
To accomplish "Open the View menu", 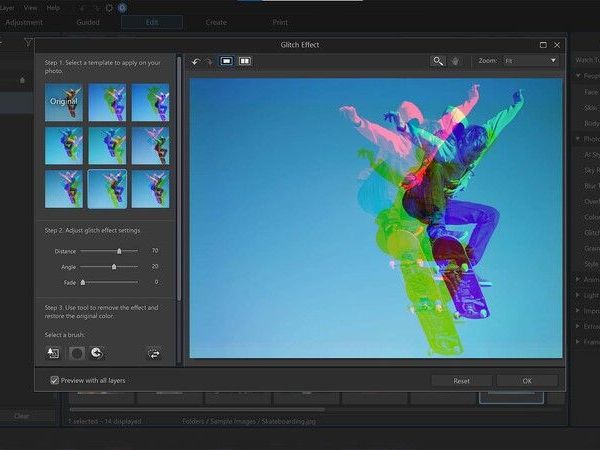I will (30, 8).
